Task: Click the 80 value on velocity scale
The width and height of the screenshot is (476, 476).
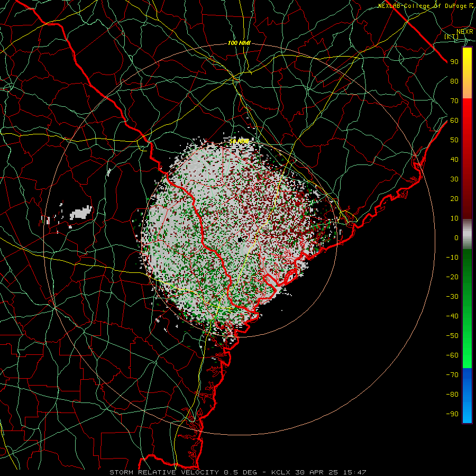Action: (454, 81)
